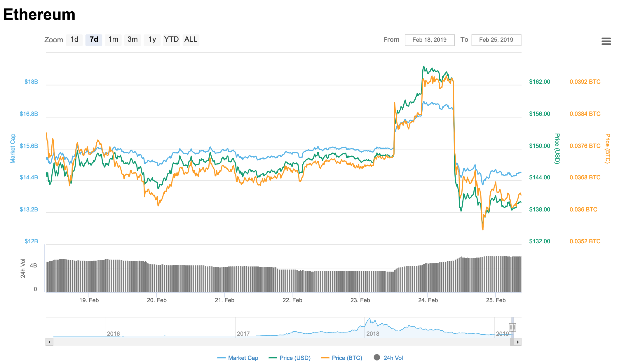Image resolution: width=624 pixels, height=364 pixels.
Task: Toggle 24h Vol series in legend
Action: (388, 358)
